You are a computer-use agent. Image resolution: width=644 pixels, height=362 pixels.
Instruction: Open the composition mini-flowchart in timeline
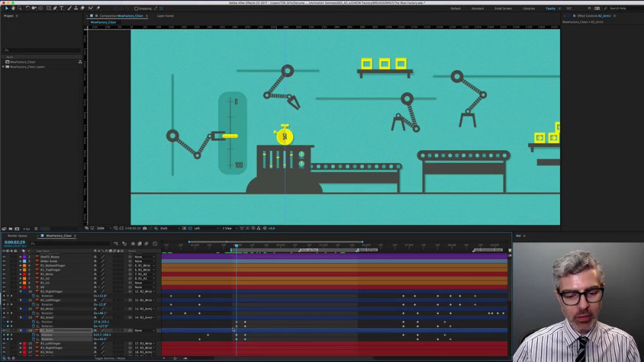click(116, 243)
